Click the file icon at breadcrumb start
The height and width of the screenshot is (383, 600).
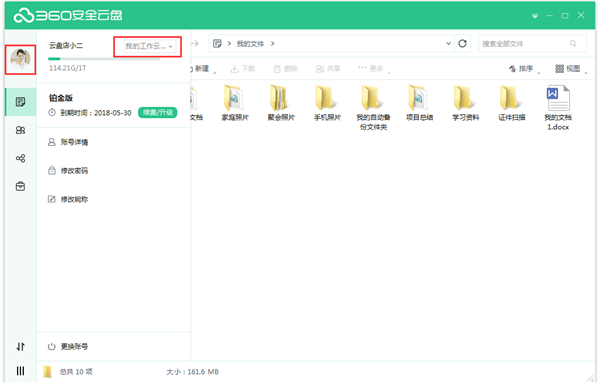(x=217, y=44)
